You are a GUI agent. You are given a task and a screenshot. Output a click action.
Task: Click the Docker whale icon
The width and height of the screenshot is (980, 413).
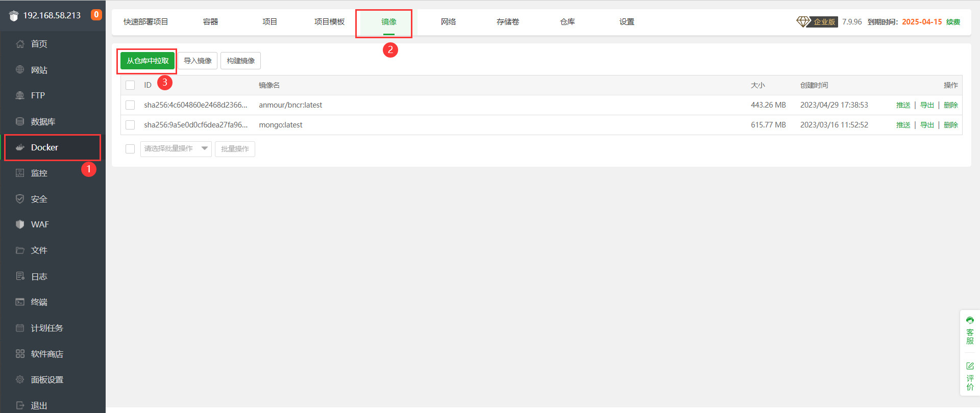20,147
